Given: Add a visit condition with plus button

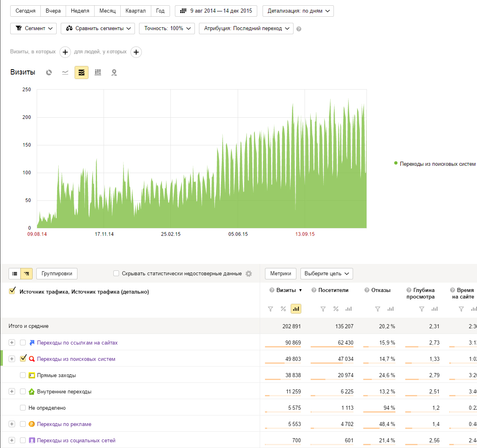Looking at the screenshot, I should click(x=65, y=52).
